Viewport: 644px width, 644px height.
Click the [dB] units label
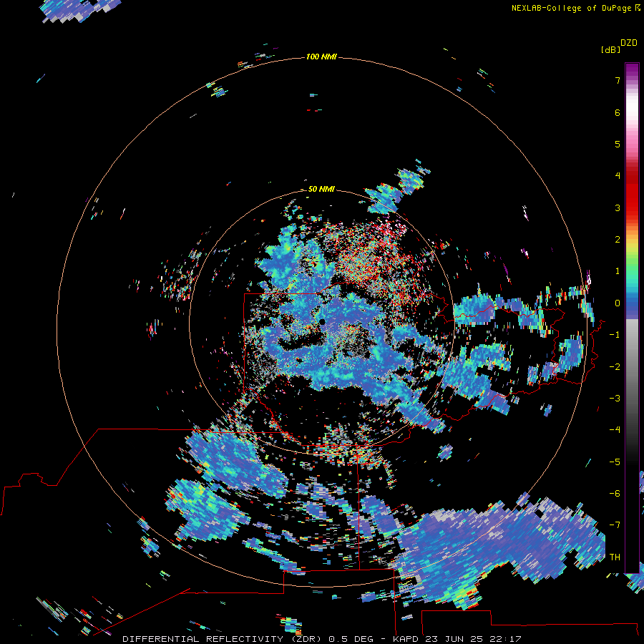[x=610, y=50]
